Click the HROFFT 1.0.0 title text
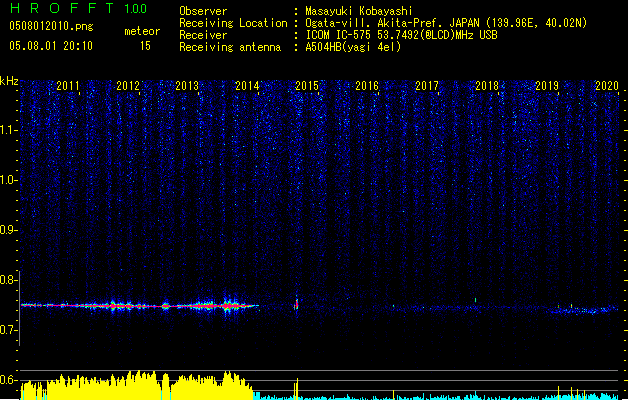 tap(78, 8)
